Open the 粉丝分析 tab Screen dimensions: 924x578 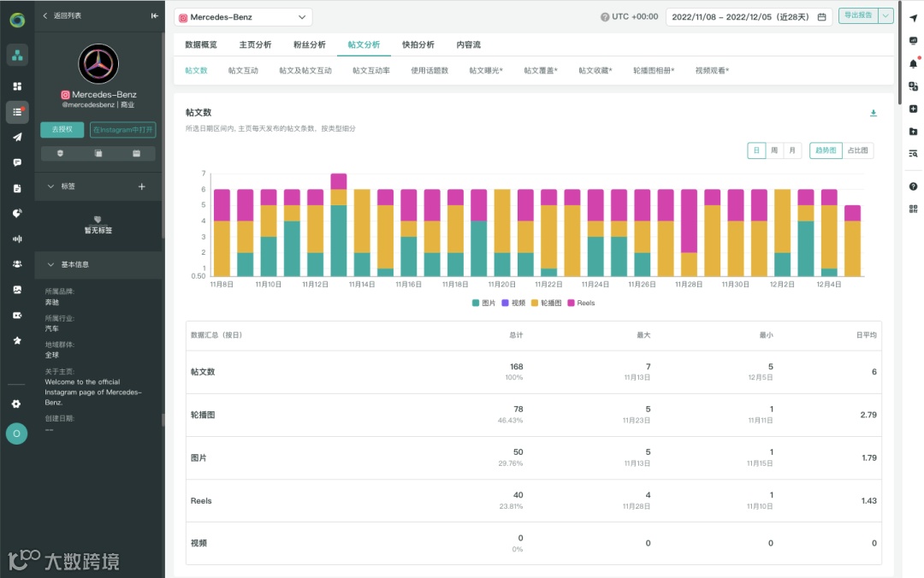310,44
